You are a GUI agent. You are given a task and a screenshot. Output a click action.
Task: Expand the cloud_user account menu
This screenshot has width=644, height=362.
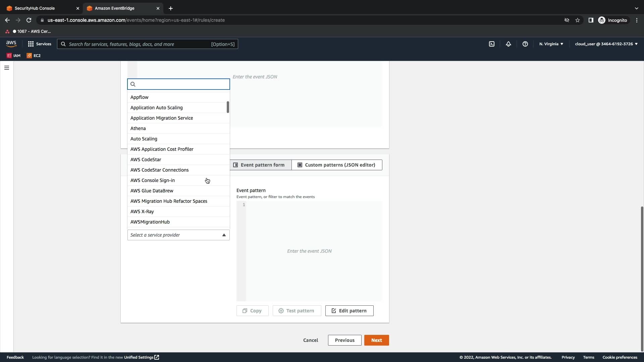click(x=606, y=44)
